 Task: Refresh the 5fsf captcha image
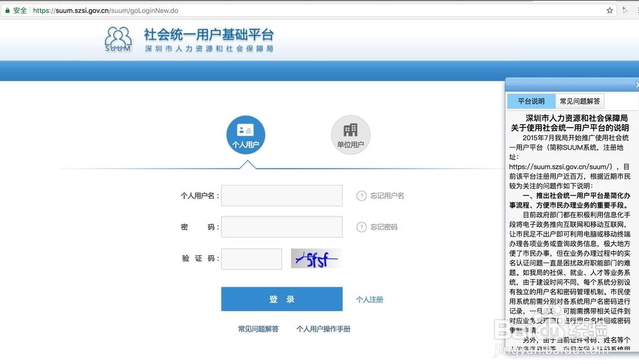click(316, 259)
